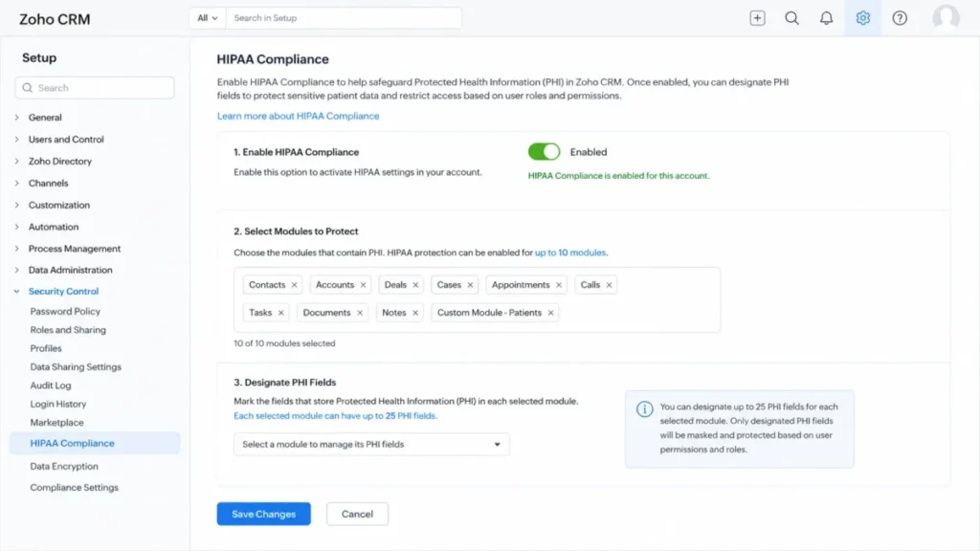The image size is (980, 551).
Task: Click the green 'HIPAA Compliance is enabled' message
Action: click(619, 176)
